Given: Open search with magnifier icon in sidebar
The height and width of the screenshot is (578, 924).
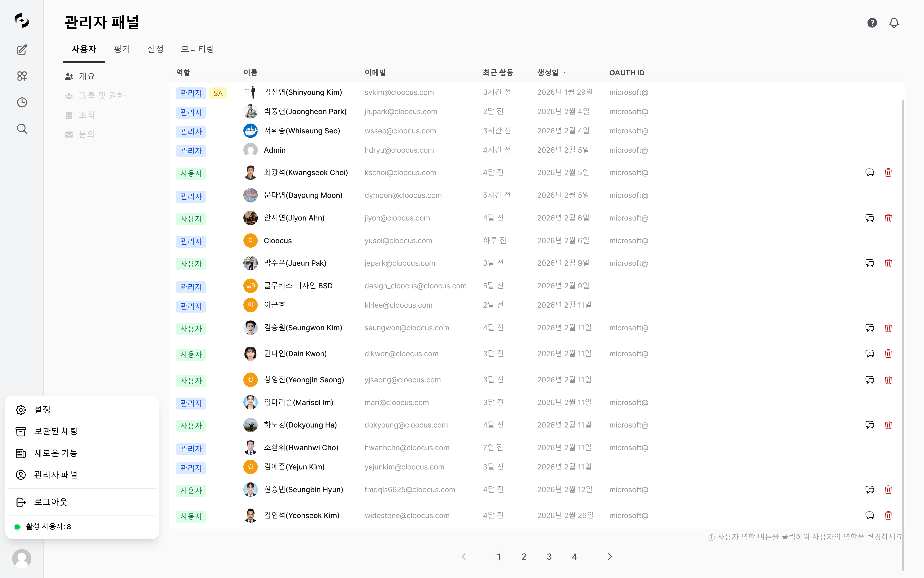Looking at the screenshot, I should click(22, 129).
